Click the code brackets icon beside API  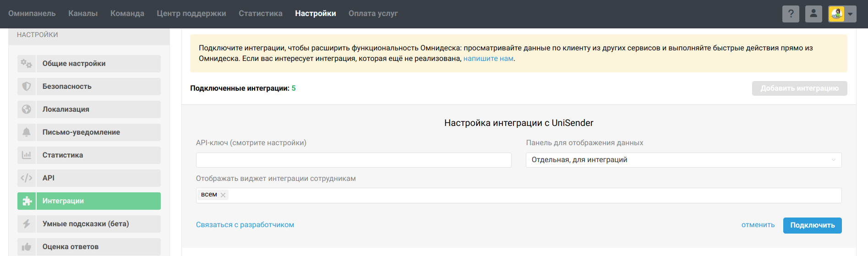[27, 178]
